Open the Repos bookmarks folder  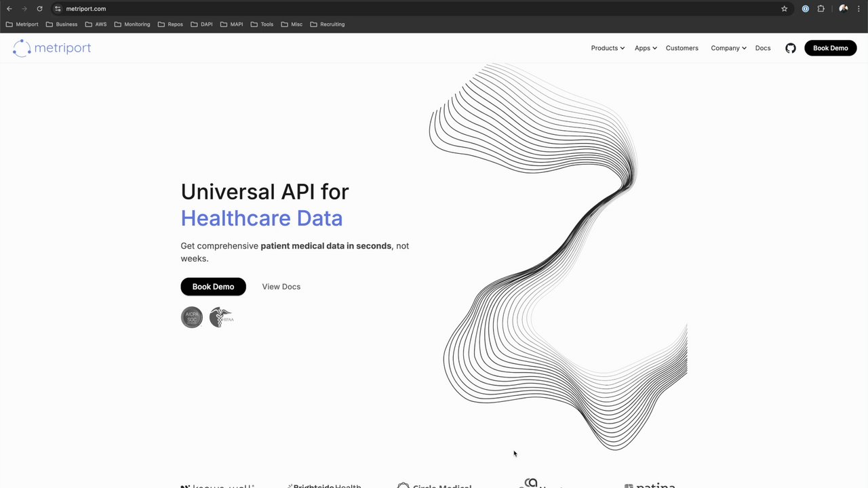click(170, 24)
